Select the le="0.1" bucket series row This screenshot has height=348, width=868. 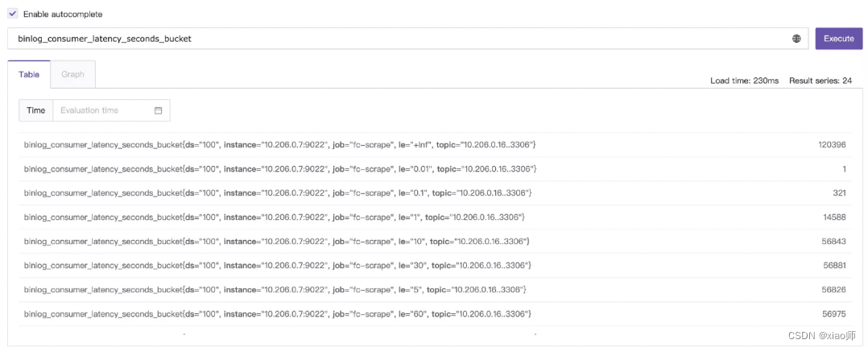[435, 193]
